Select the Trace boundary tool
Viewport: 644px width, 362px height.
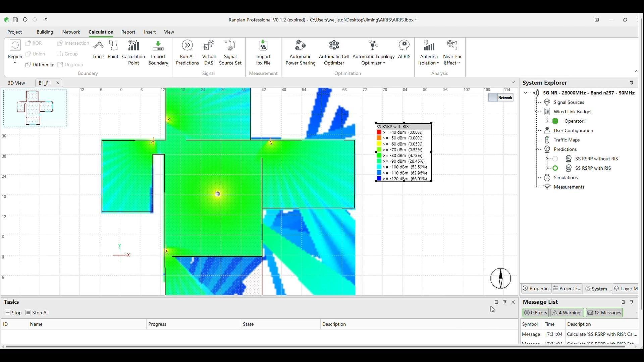point(98,50)
